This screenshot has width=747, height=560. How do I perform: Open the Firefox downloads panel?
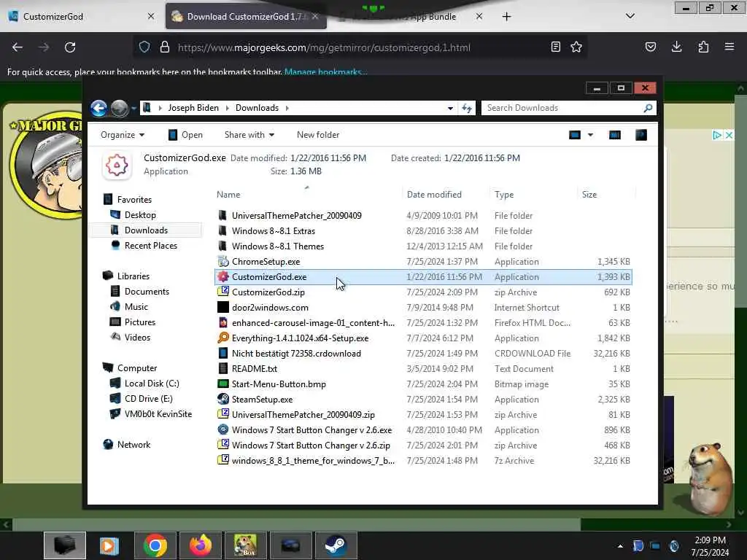click(676, 47)
